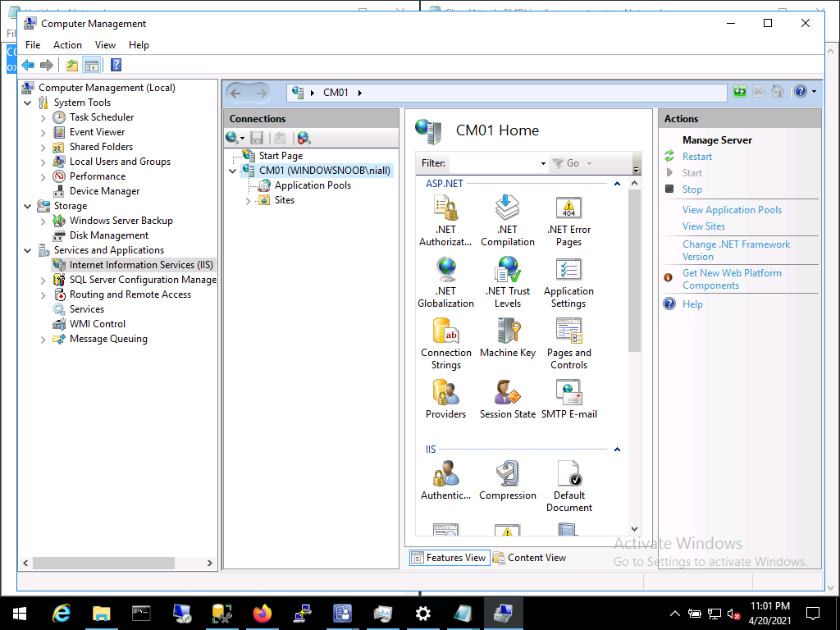Select Disk Management in the console tree
The height and width of the screenshot is (630, 840).
tap(109, 235)
